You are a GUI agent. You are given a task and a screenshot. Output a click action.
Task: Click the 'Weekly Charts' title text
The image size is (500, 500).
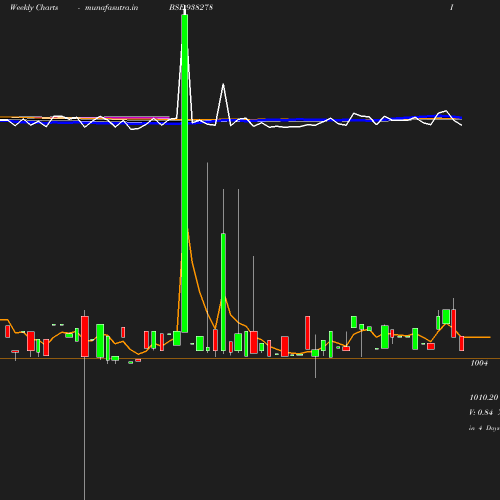[x=34, y=7]
